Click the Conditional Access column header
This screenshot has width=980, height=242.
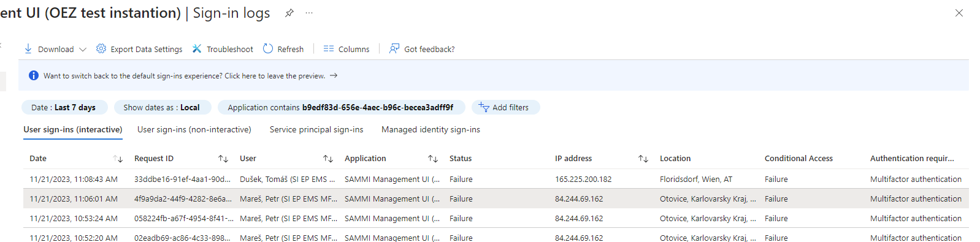click(x=798, y=159)
